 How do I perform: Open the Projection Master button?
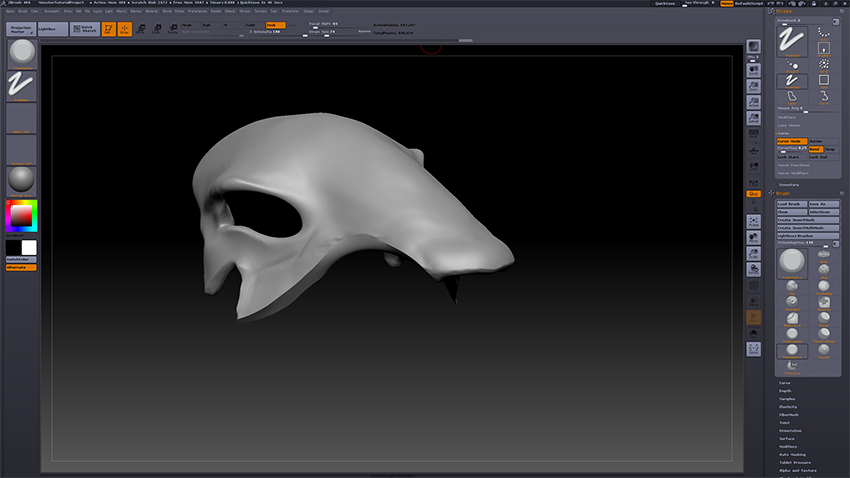point(21,29)
